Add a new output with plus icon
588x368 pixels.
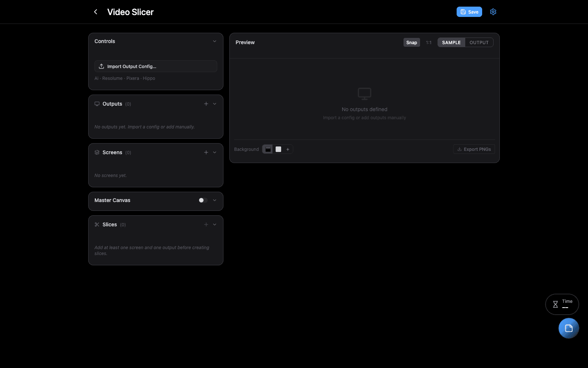(x=206, y=104)
